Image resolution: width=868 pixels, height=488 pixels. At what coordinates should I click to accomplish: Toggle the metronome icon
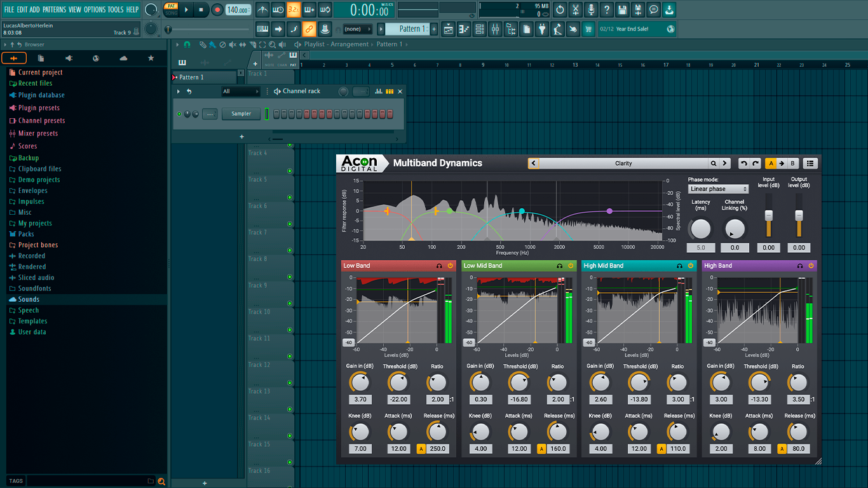click(262, 10)
